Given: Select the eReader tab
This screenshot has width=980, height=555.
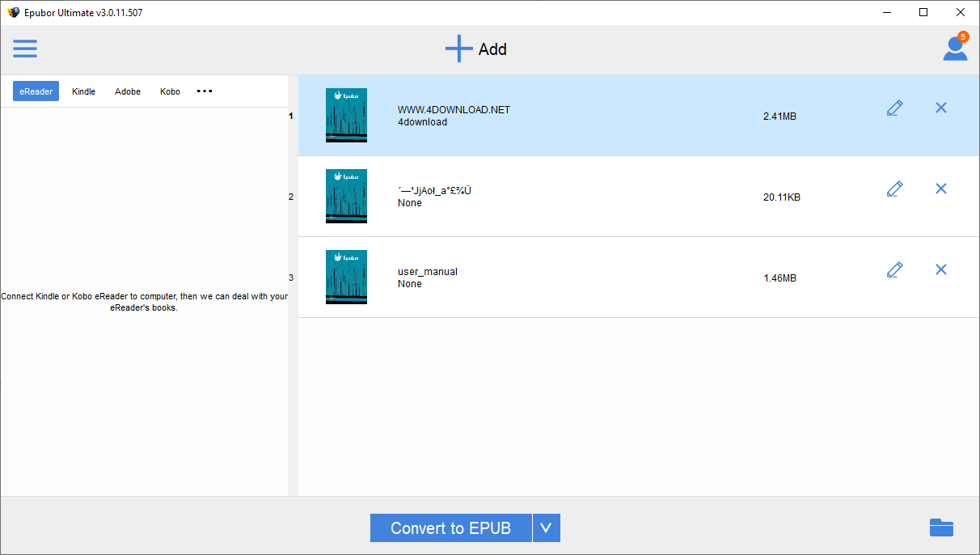Looking at the screenshot, I should 36,91.
